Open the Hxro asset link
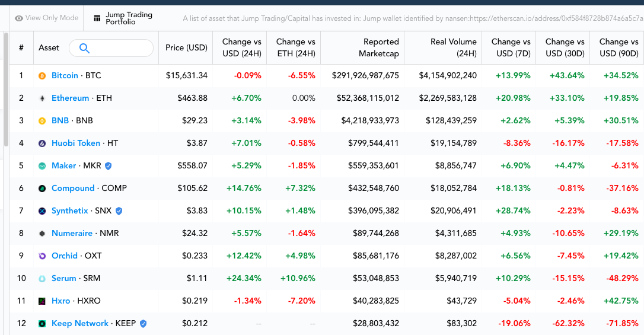 pos(61,301)
